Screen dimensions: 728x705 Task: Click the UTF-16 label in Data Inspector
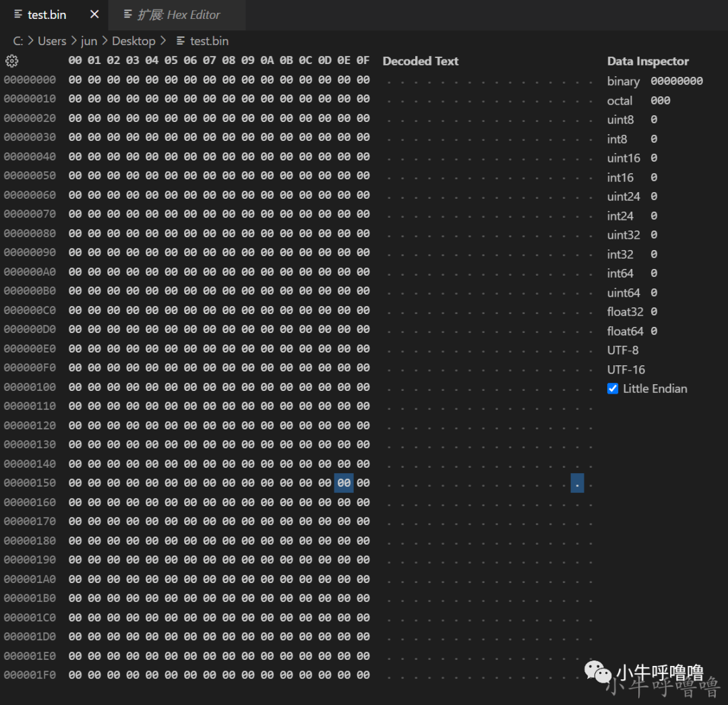tap(626, 370)
